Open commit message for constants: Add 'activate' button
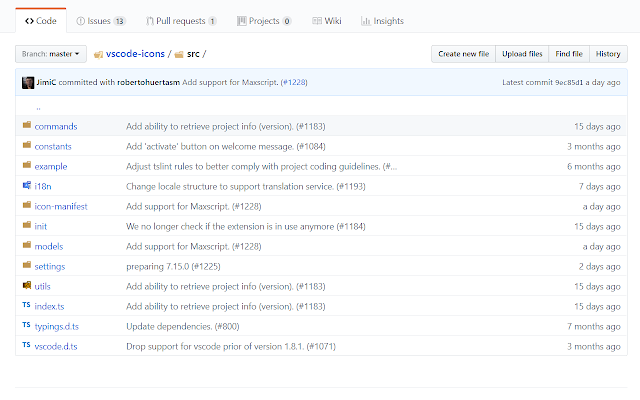This screenshot has height=400, width=640. pyautogui.click(x=226, y=147)
